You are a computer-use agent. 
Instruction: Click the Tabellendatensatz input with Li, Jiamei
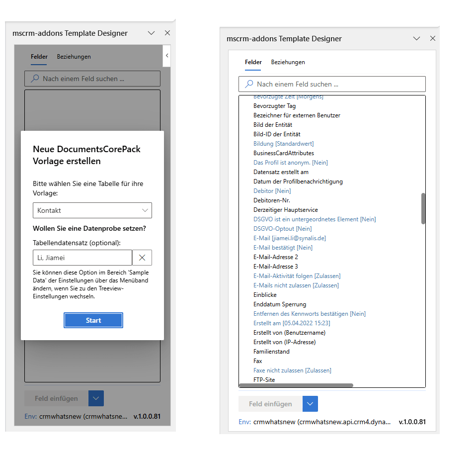coord(82,258)
